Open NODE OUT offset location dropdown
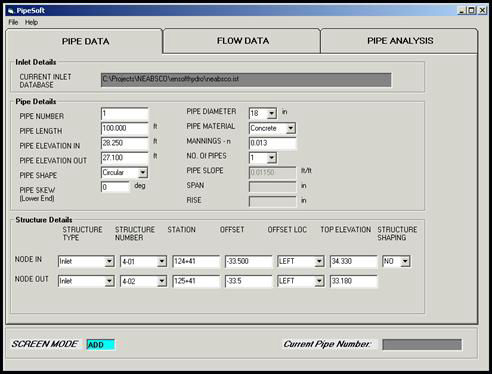Image resolution: width=492 pixels, height=374 pixels. [x=319, y=281]
